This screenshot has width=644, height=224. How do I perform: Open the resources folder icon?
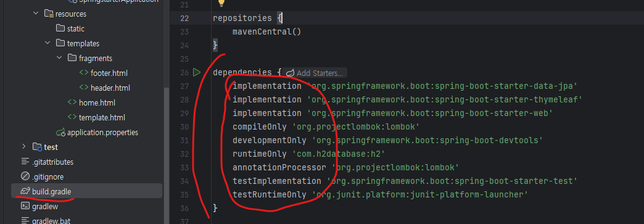[x=49, y=14]
